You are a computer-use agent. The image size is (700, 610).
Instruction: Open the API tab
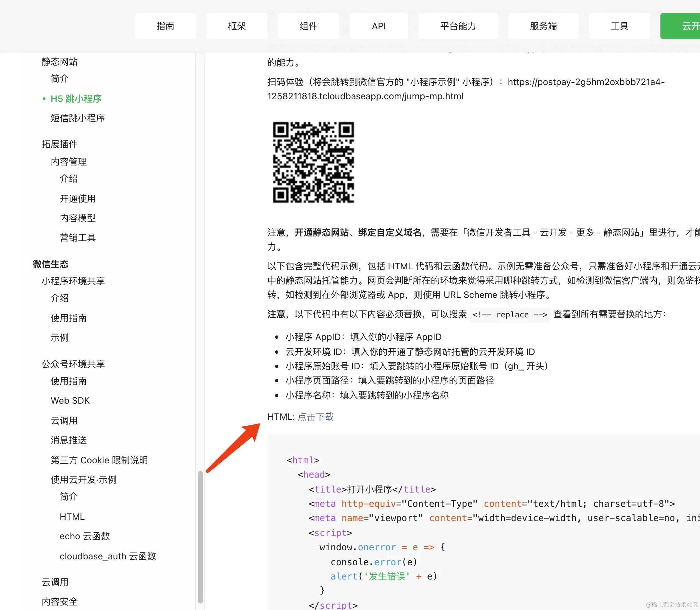(379, 26)
